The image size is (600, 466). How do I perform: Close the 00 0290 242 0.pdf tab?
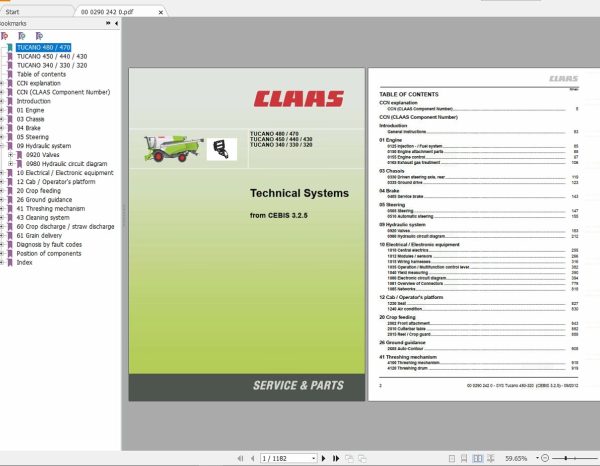161,12
